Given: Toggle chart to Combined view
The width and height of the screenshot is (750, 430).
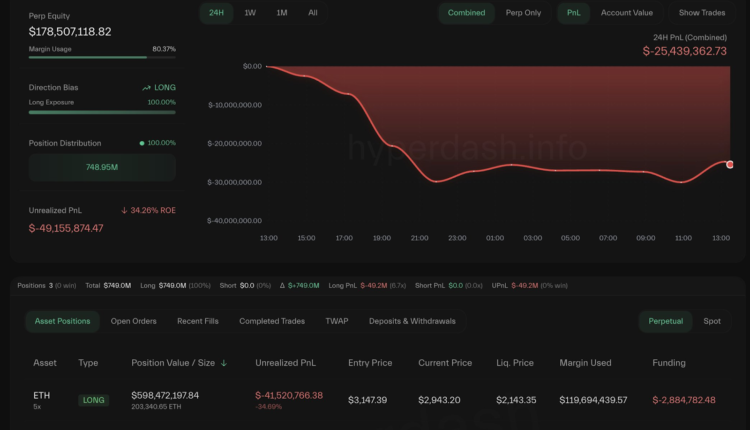Looking at the screenshot, I should click(x=466, y=13).
